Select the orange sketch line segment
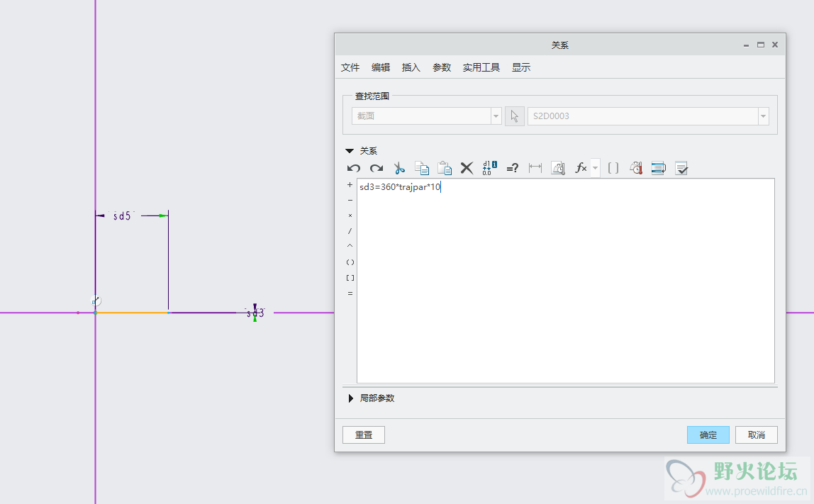814x504 pixels. pos(132,313)
